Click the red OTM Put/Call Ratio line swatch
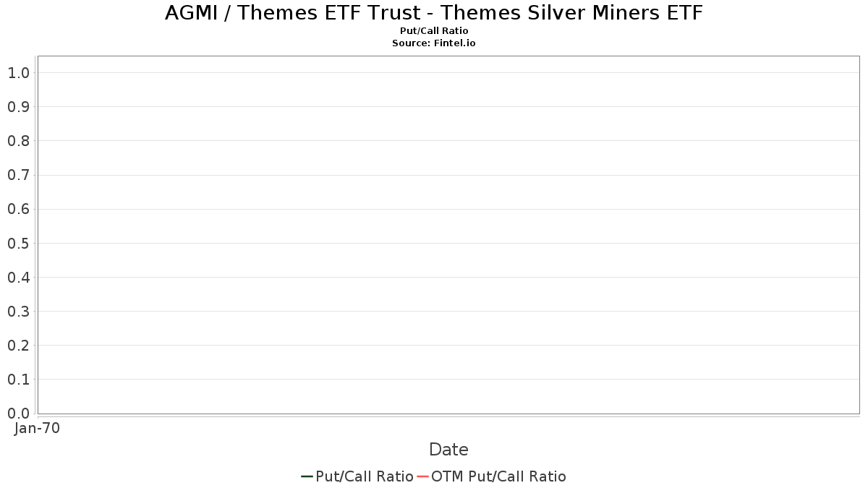The height and width of the screenshot is (488, 868). point(423,476)
